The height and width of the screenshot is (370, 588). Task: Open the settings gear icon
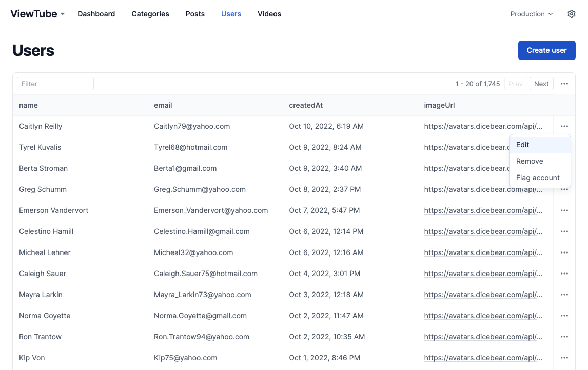click(x=572, y=14)
